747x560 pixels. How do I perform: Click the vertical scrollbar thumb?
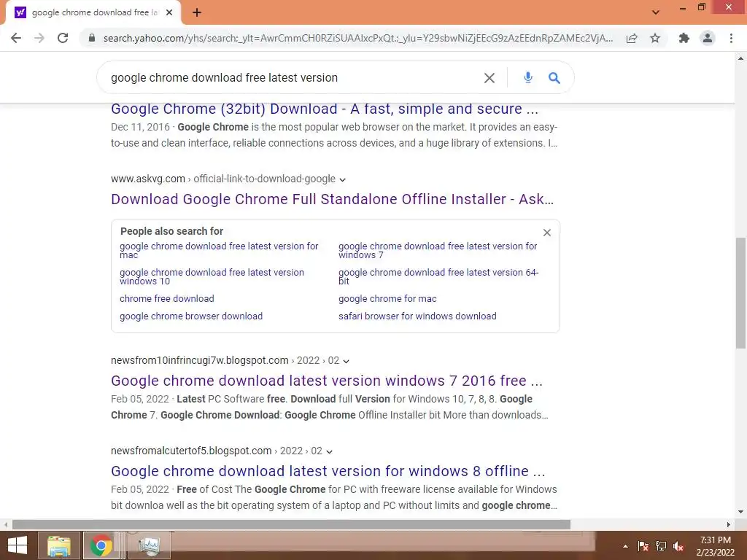click(x=741, y=293)
